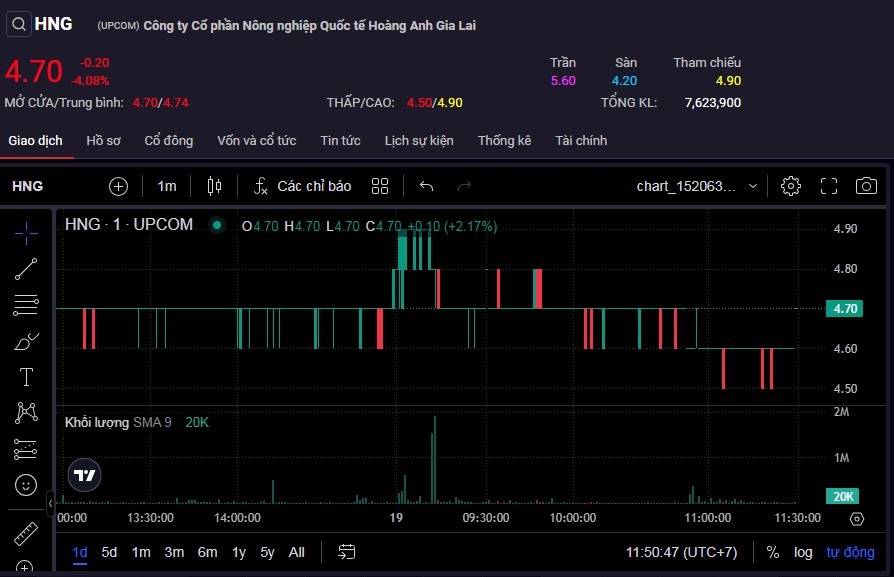Switch to the Hồ sơ tab
This screenshot has height=577, width=894.
tap(103, 141)
